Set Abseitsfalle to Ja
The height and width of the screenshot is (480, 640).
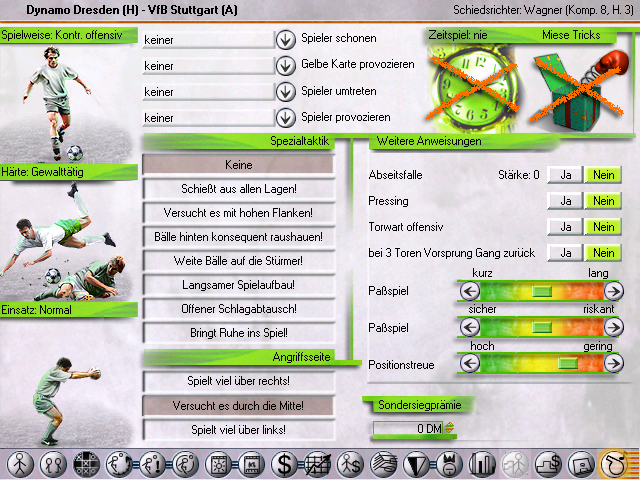[x=565, y=175]
